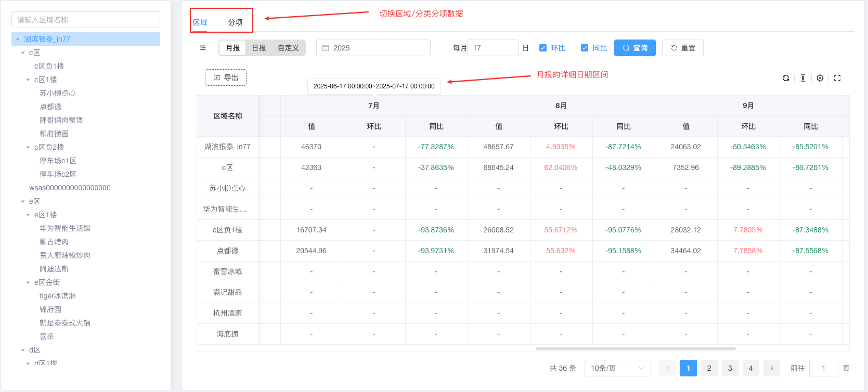868x392 pixels.
Task: Click the calendar icon in the year field
Action: click(326, 48)
